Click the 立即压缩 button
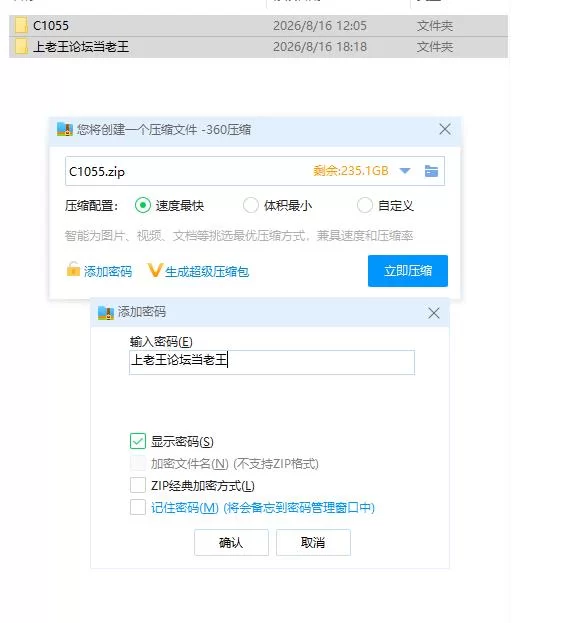Image resolution: width=561 pixels, height=623 pixels. [408, 271]
